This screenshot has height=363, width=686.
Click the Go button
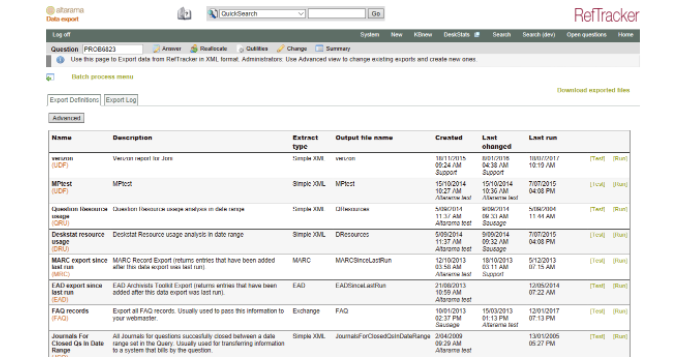click(x=376, y=14)
